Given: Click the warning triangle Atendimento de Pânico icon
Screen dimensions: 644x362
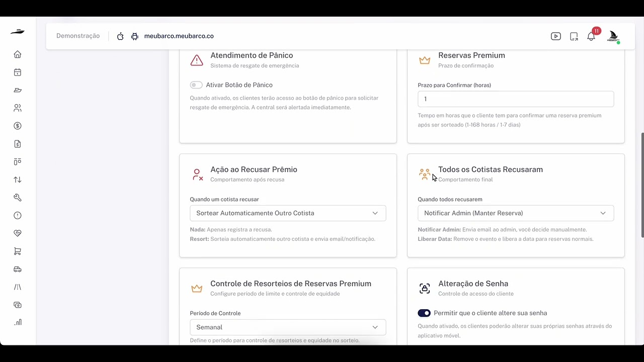Looking at the screenshot, I should 197,60.
